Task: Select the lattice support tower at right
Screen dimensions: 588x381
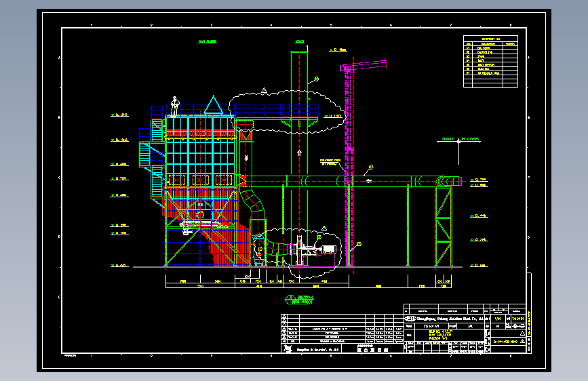Action: 444,226
